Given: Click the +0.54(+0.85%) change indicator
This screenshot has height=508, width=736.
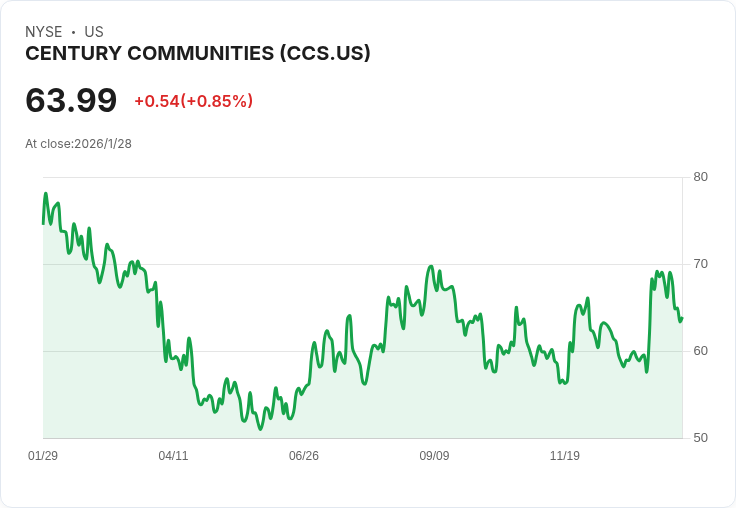Looking at the screenshot, I should point(194,101).
